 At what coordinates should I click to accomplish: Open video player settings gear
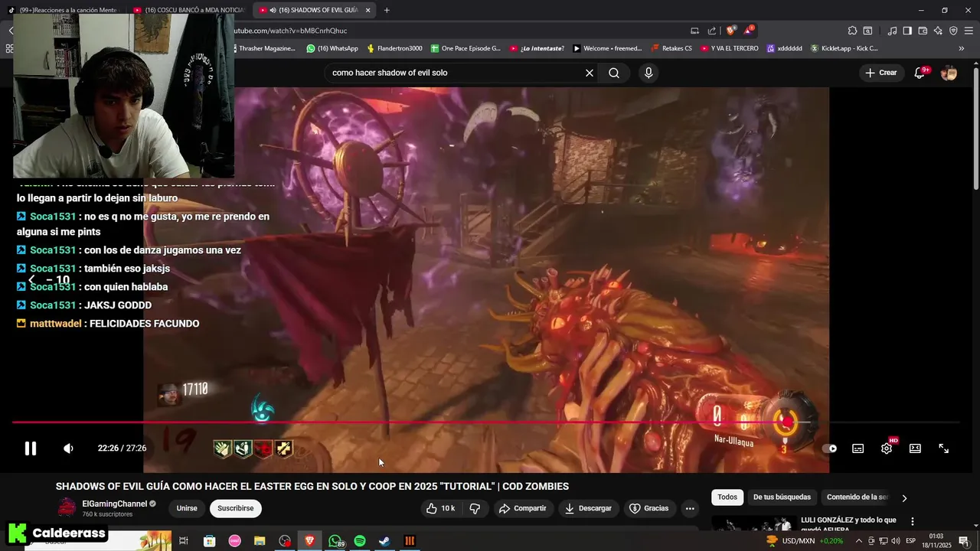887,448
